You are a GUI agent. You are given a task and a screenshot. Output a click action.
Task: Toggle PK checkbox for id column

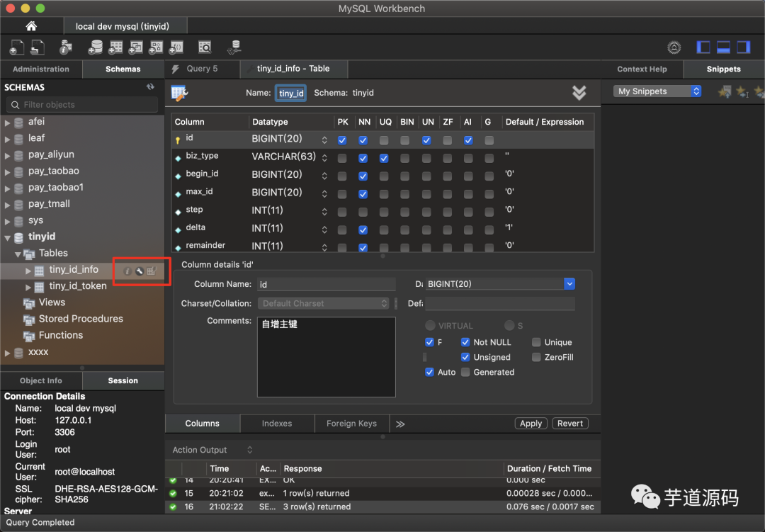point(342,140)
